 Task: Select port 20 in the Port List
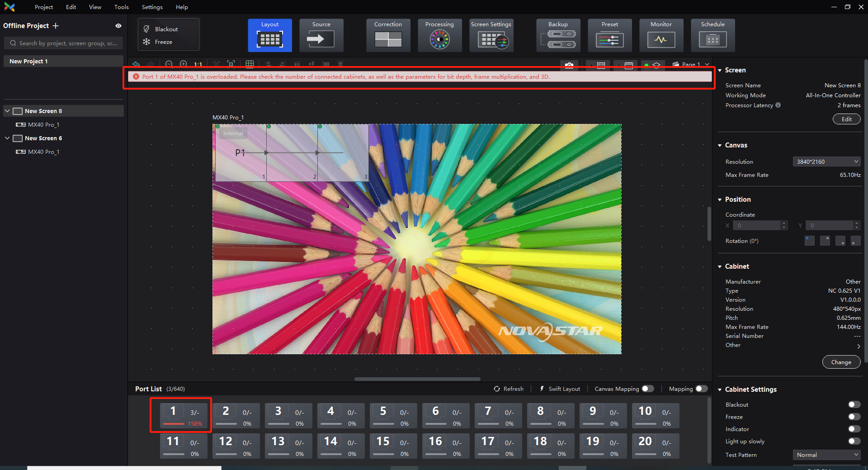pos(656,446)
